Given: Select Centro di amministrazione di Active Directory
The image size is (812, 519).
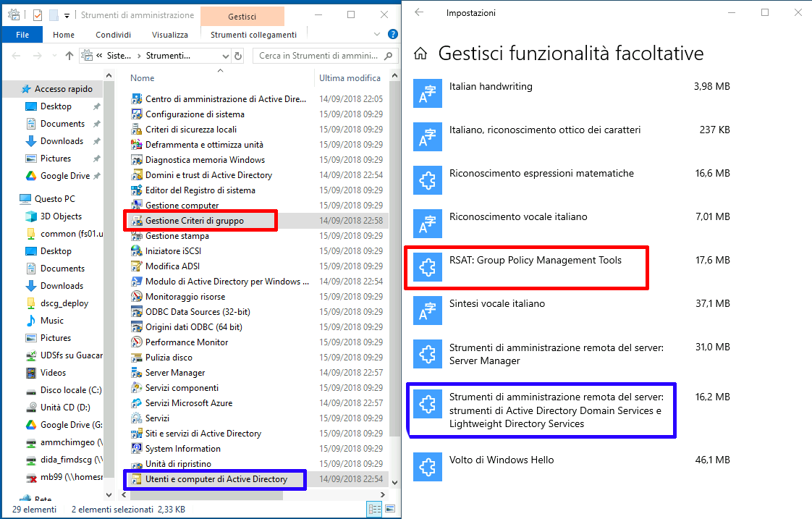Looking at the screenshot, I should pyautogui.click(x=226, y=99).
